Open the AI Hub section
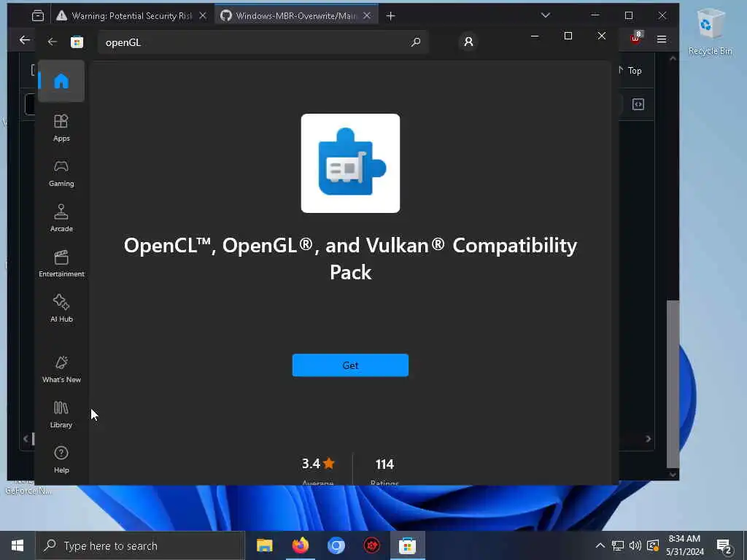Image resolution: width=747 pixels, height=560 pixels. (x=61, y=309)
